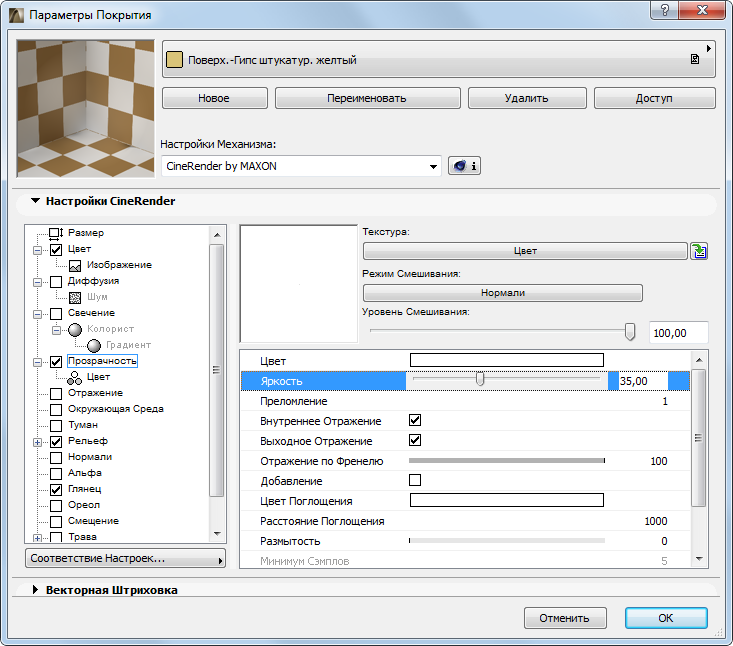Image resolution: width=733 pixels, height=646 pixels.
Task: Click the Цвет texture button
Action: coord(525,251)
